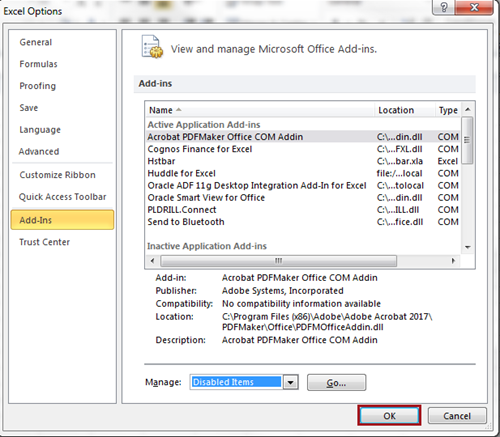
Task: Click the horizontal scroll right arrow
Action: pos(453,261)
